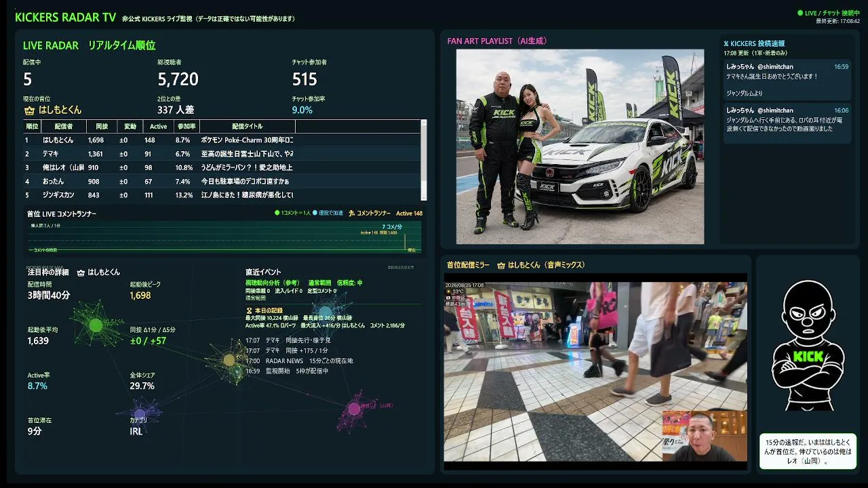Click the コメントランナー runner icon
868x488 pixels.
(x=352, y=213)
